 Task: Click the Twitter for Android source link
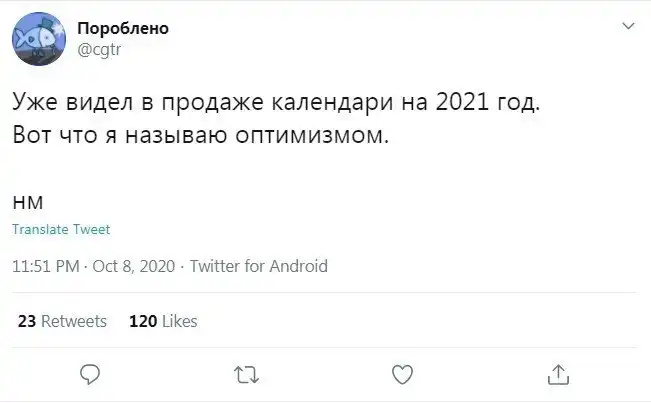(x=258, y=266)
